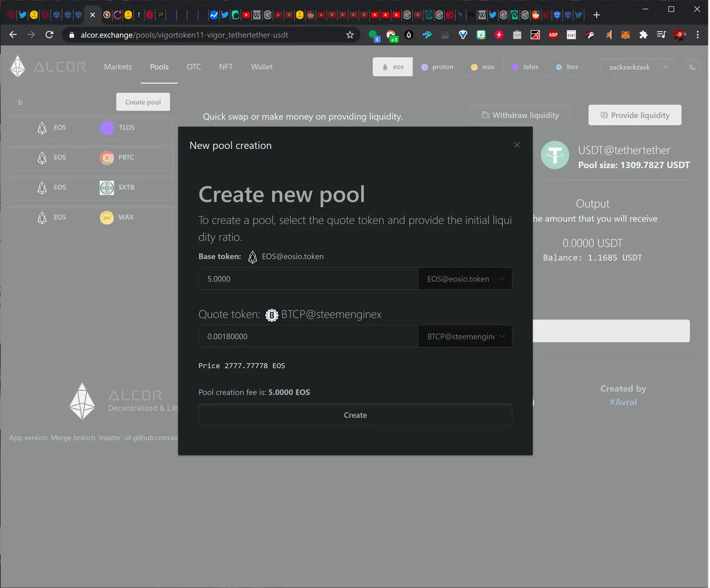Click the browser address bar URL
The image size is (710, 588).
(184, 35)
